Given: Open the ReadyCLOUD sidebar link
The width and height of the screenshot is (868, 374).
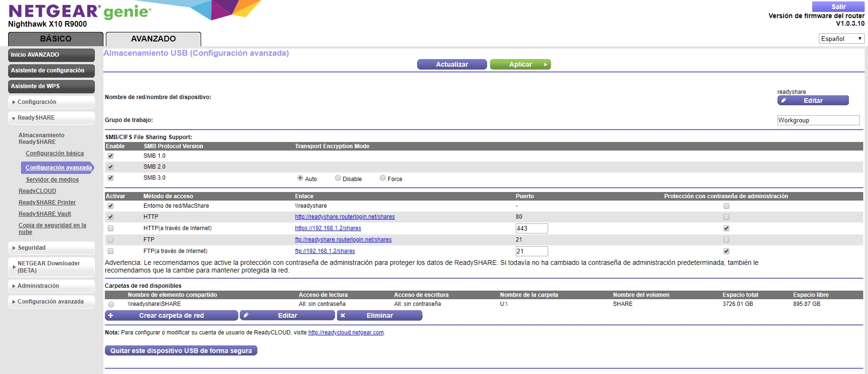Looking at the screenshot, I should coord(37,191).
